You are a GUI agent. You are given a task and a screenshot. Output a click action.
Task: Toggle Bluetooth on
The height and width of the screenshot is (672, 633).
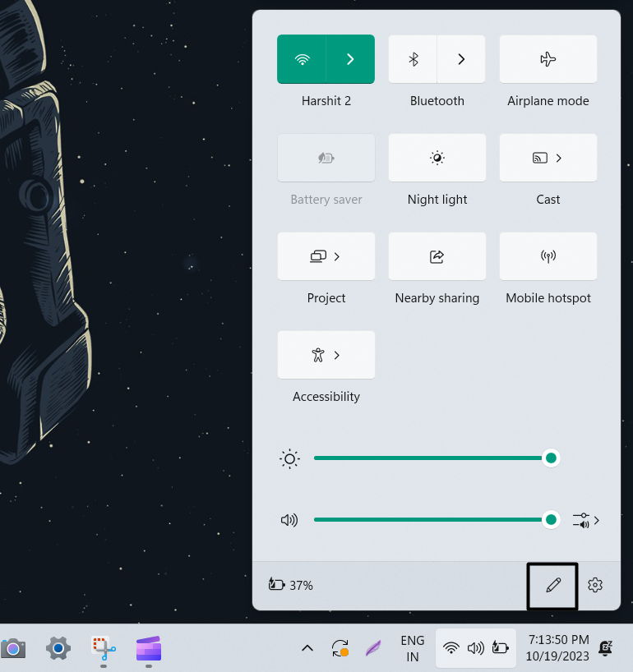413,59
